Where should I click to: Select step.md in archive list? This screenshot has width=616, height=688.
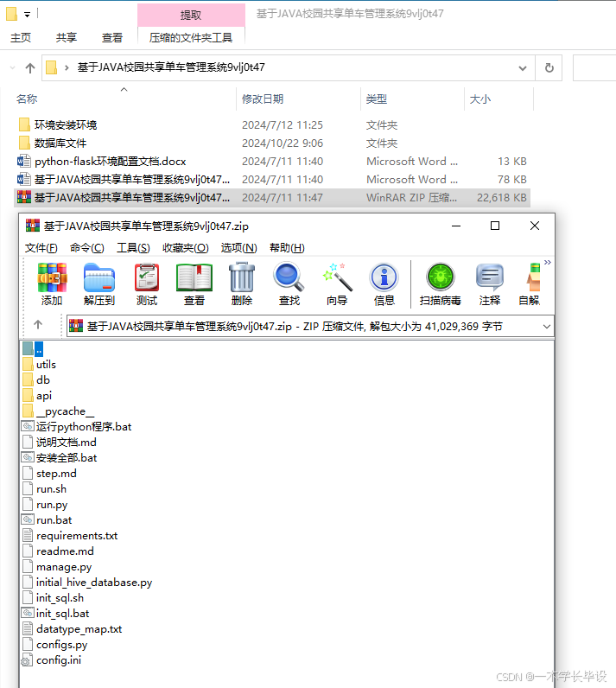[49, 474]
